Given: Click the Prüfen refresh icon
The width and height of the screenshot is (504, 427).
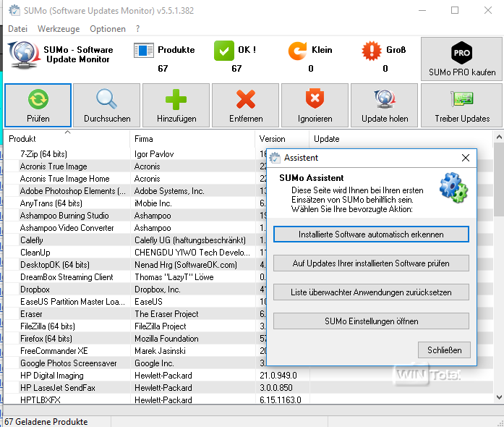Looking at the screenshot, I should (38, 99).
